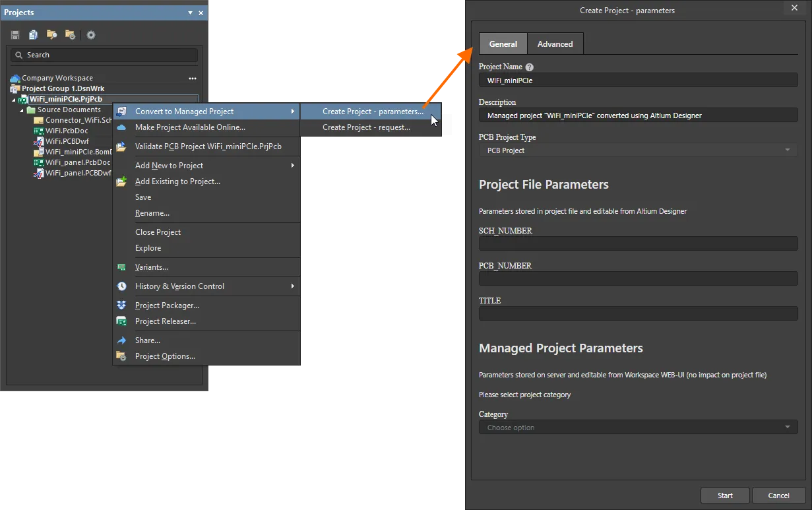
Task: Click the Cancel button
Action: click(779, 495)
